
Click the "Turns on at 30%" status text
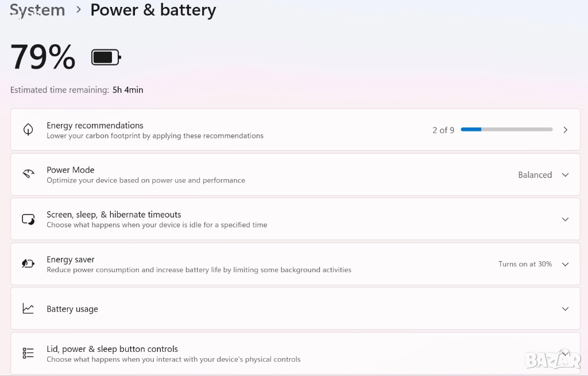pyautogui.click(x=525, y=264)
